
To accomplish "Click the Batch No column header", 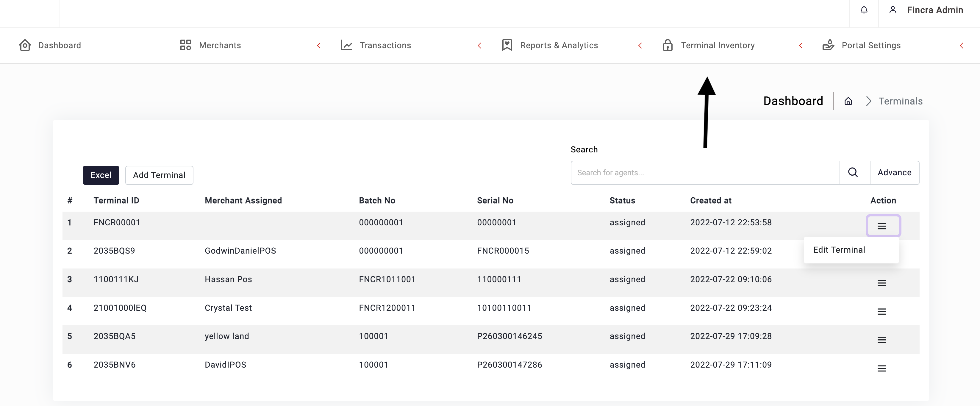I will [377, 201].
